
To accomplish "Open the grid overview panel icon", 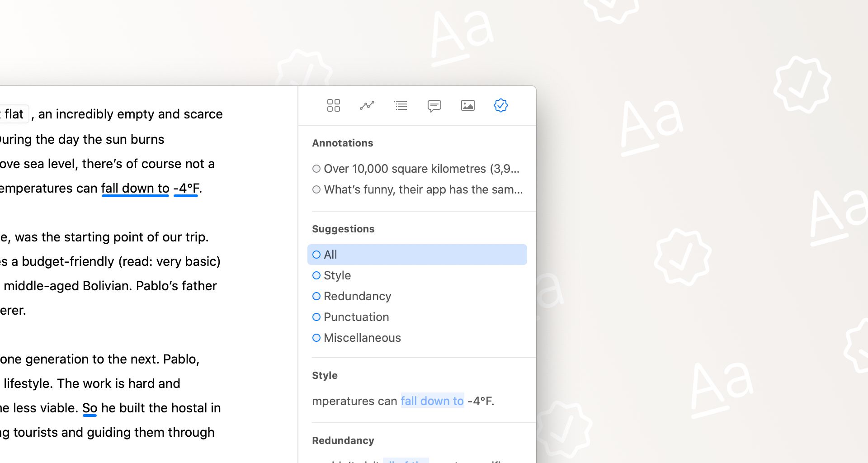I will click(x=334, y=105).
